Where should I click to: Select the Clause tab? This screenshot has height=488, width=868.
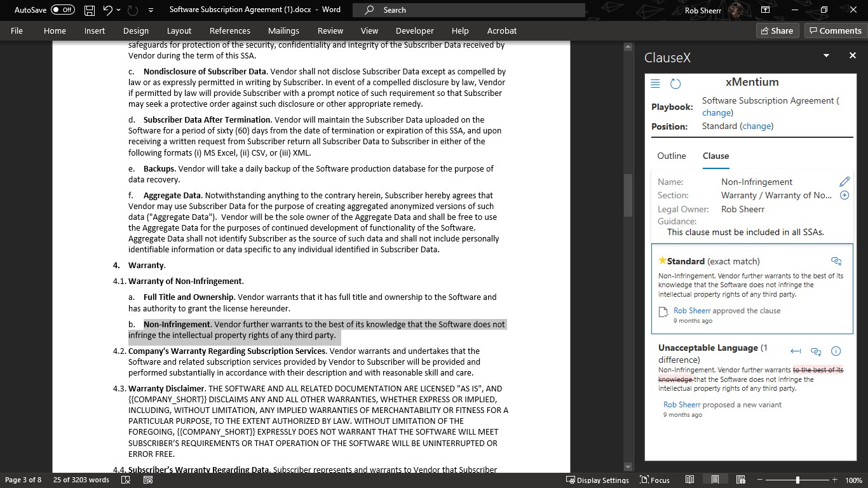click(715, 156)
